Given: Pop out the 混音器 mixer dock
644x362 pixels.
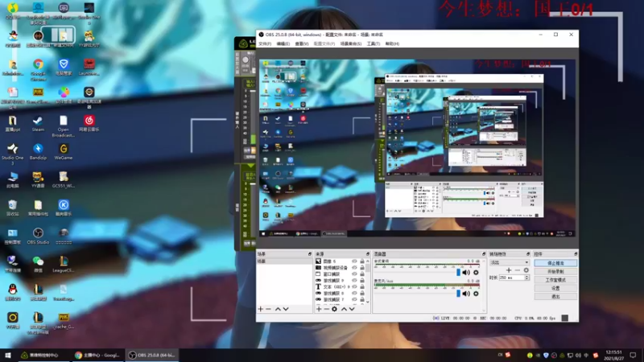Looking at the screenshot, I should (x=484, y=254).
